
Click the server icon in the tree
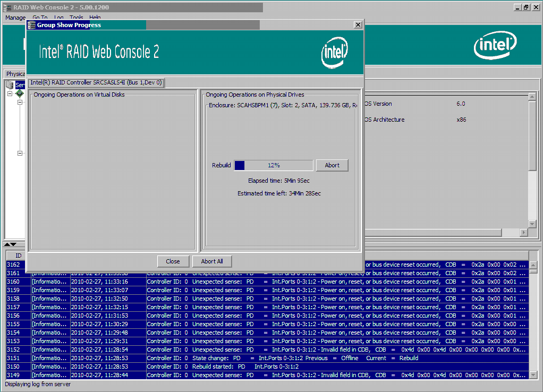click(x=9, y=85)
